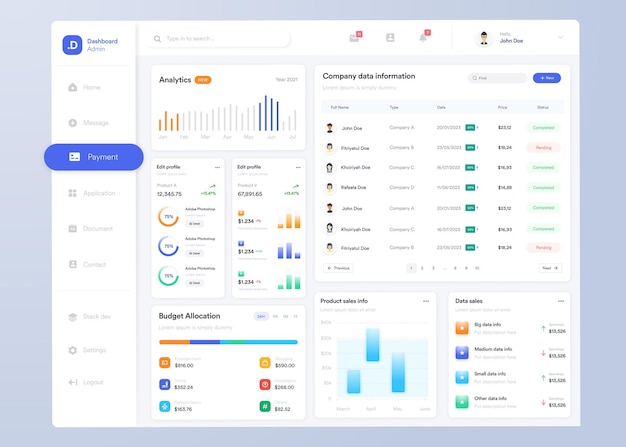This screenshot has width=626, height=447.
Task: Click the first John Doe row avatar
Action: coord(329,128)
